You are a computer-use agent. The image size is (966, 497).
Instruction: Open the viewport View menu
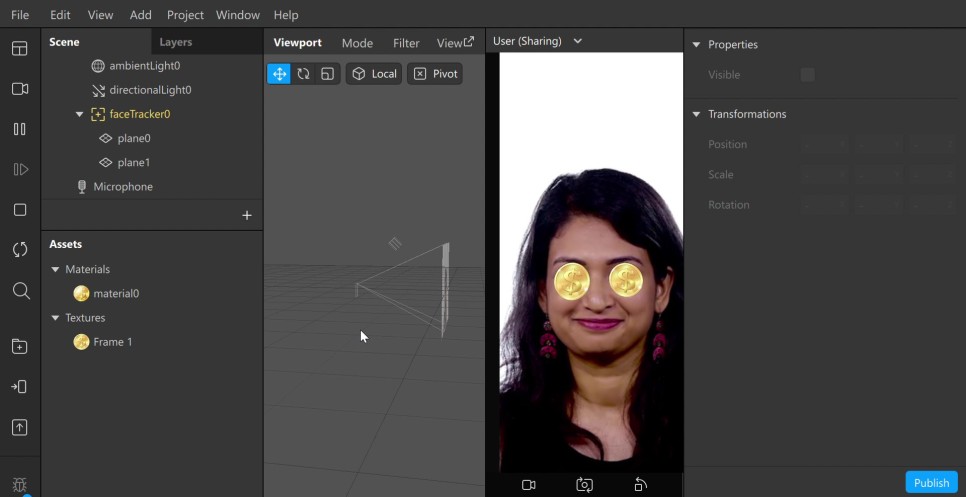click(449, 43)
